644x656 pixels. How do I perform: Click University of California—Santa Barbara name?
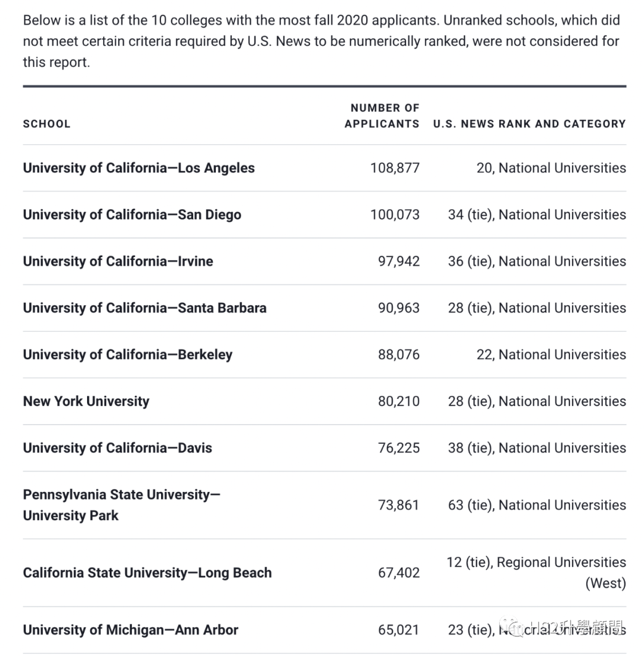click(144, 308)
